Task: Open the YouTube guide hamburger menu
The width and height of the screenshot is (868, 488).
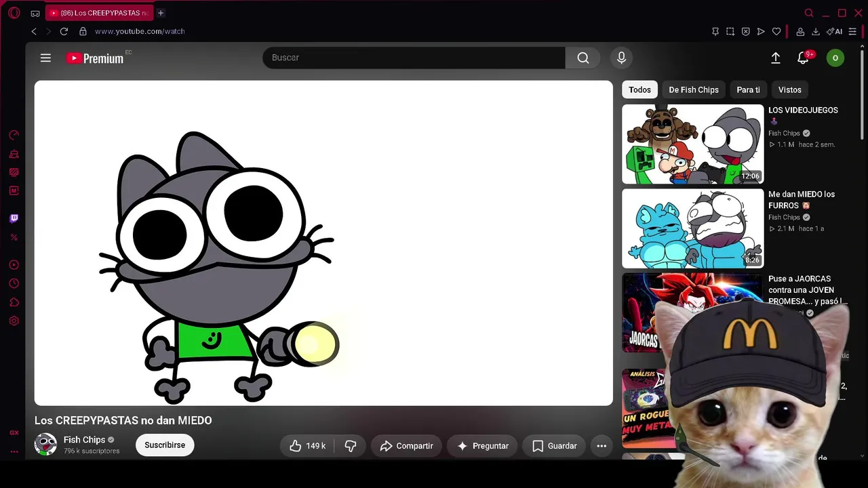Action: pyautogui.click(x=45, y=58)
